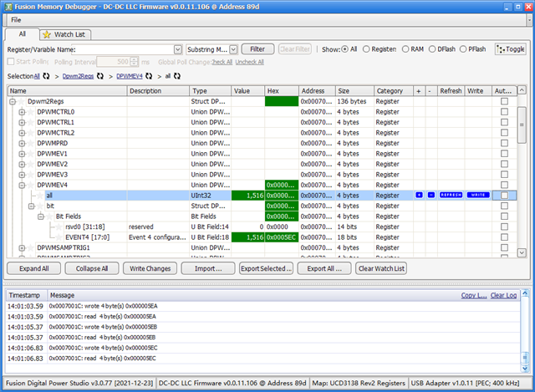Expand the DPWMEV1 tree node
This screenshot has height=392, width=535.
22,154
